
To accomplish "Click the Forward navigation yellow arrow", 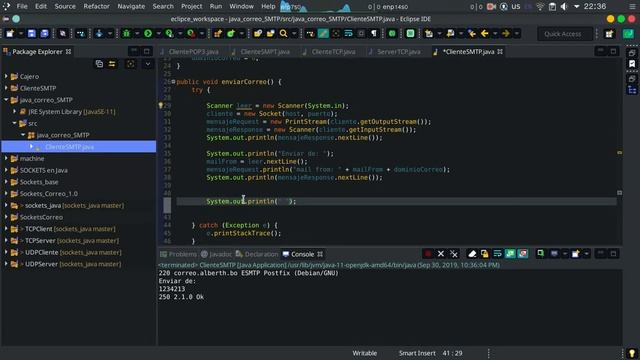I will coord(506,33).
